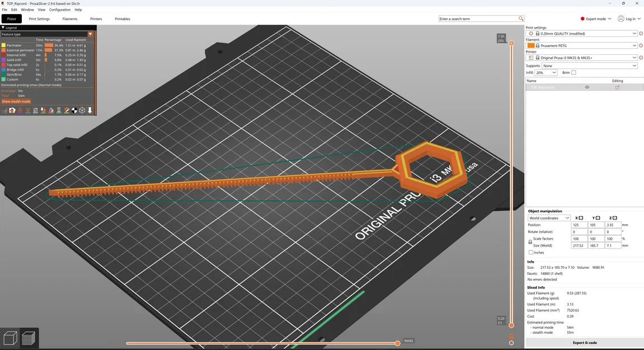
Task: Open the Supports dropdown
Action: [589, 66]
